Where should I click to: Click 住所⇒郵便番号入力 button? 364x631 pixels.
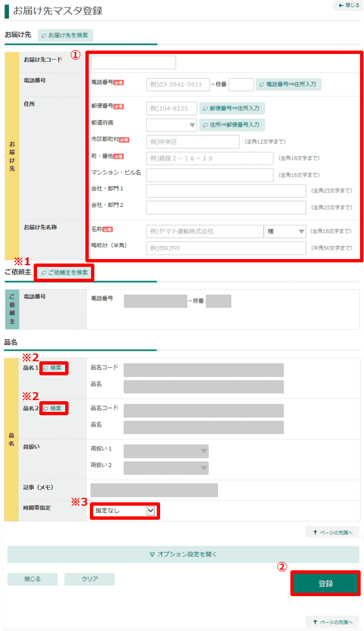[x=232, y=125]
